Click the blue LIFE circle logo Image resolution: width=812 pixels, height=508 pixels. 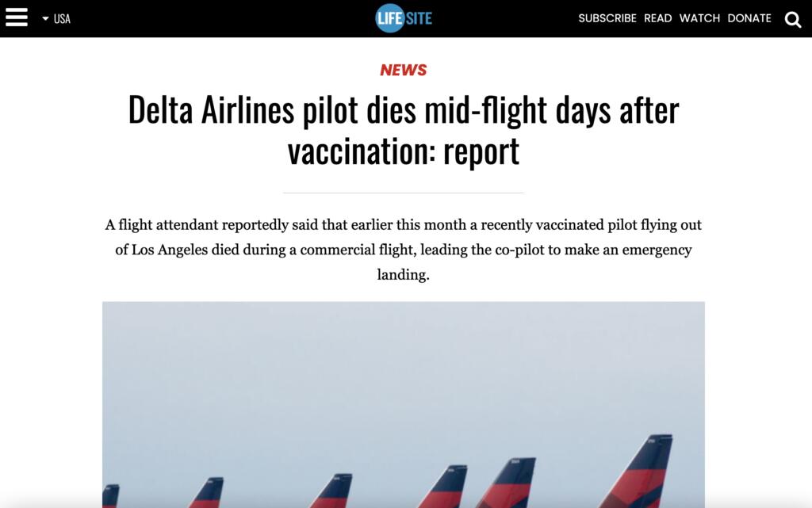pyautogui.click(x=389, y=18)
